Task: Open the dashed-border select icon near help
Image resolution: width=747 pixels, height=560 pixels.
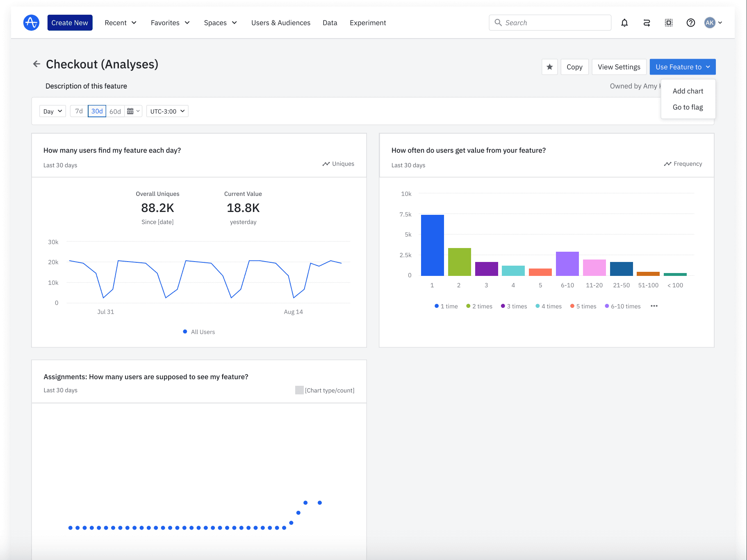Action: [668, 23]
